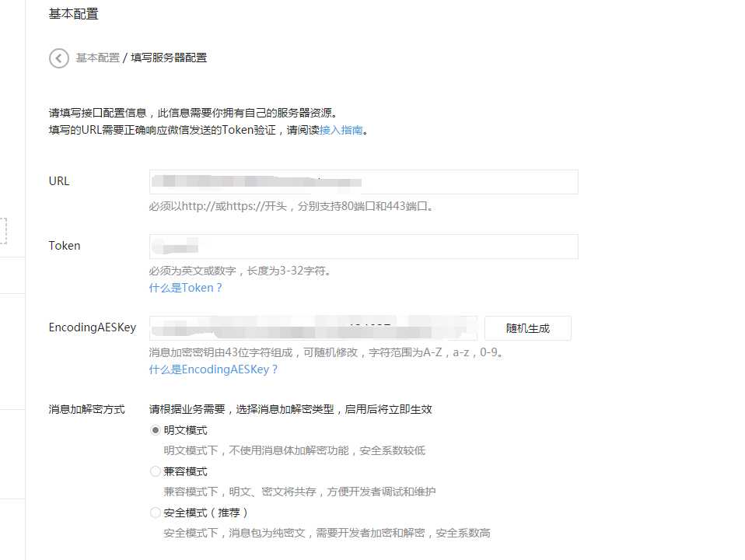Screen dimensions: 745x560
Task: Click 什么是Token？help link
Action: tap(185, 287)
